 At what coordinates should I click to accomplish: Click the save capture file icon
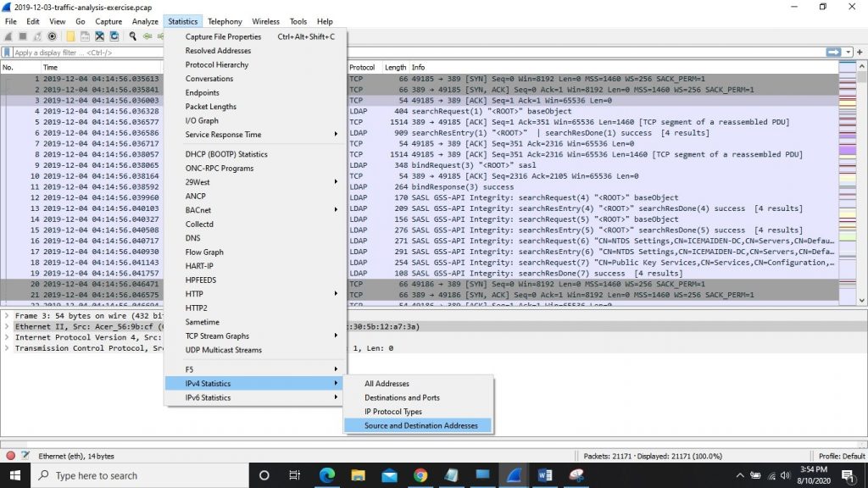85,36
